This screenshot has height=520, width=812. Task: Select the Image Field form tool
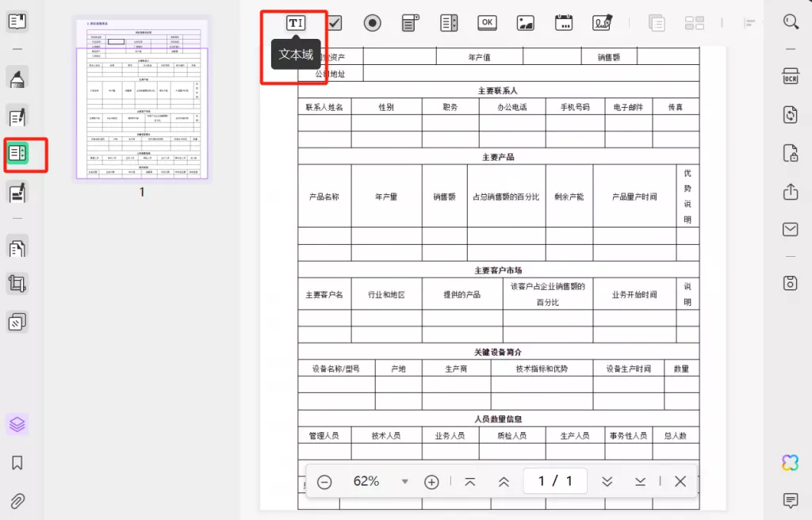tap(526, 23)
